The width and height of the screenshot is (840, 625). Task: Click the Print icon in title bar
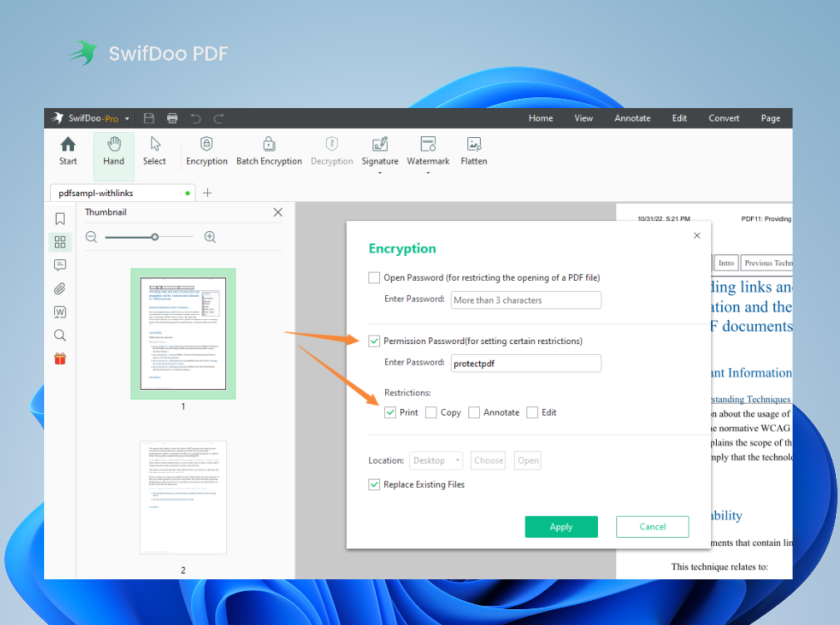click(x=172, y=118)
